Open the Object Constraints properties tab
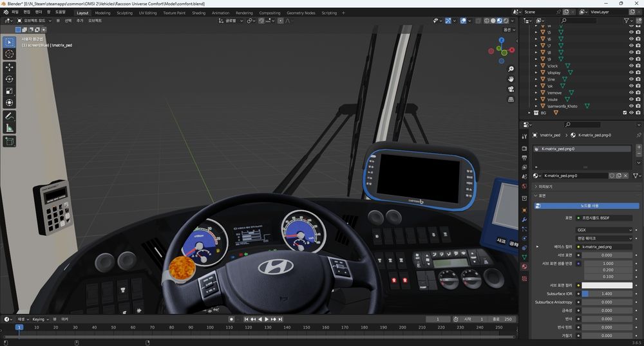The height and width of the screenshot is (346, 644). pyautogui.click(x=524, y=248)
